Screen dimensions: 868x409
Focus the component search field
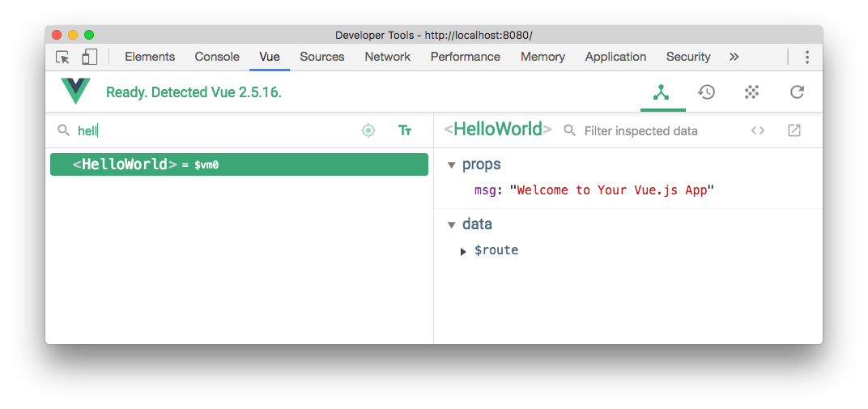click(211, 130)
